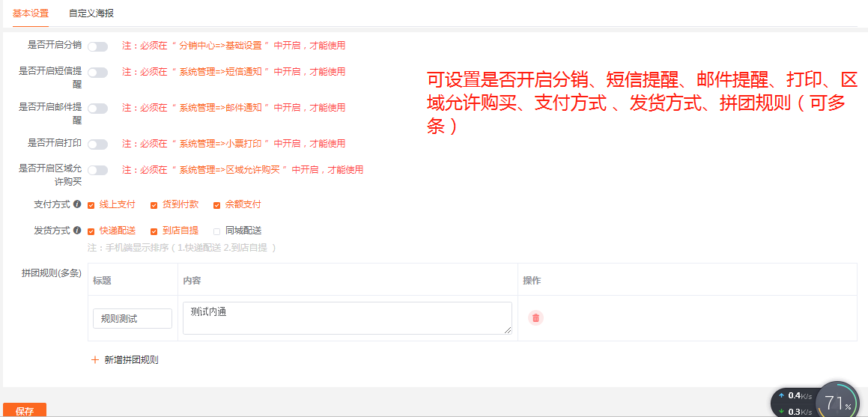Uncheck the 余额支付 checkbox
Image resolution: width=868 pixels, height=417 pixels.
click(217, 205)
